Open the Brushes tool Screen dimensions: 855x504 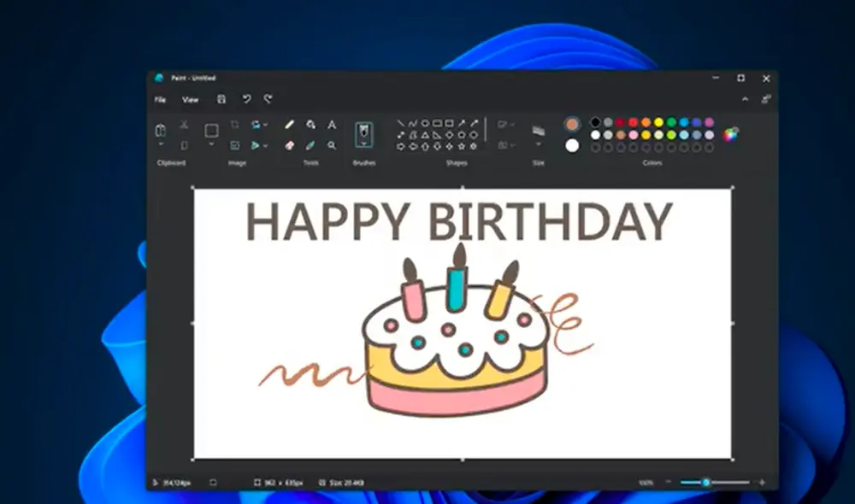[363, 132]
